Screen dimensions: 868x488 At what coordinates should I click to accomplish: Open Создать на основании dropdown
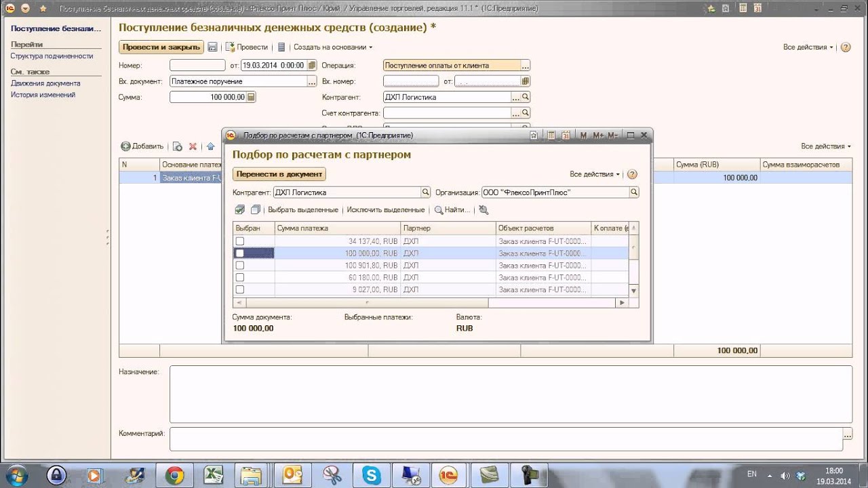point(333,47)
